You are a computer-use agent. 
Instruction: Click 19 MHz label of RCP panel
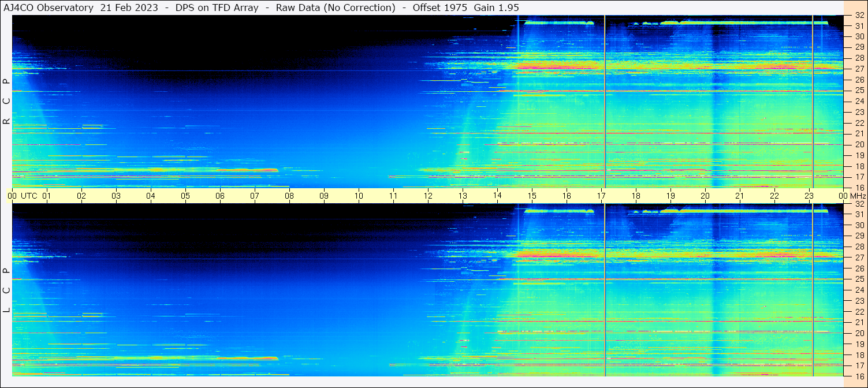click(x=859, y=155)
